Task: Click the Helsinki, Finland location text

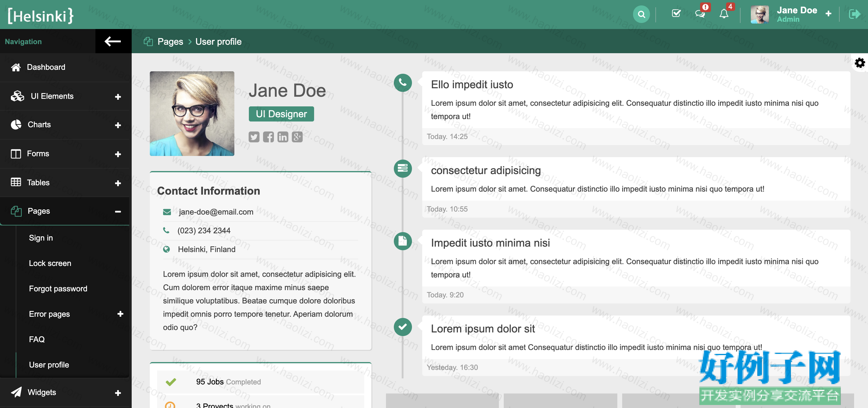Action: point(207,249)
